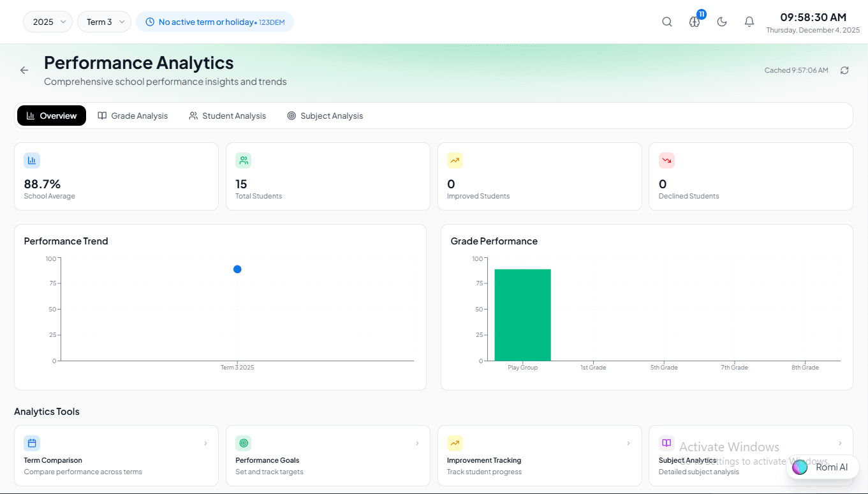Viewport: 868px width, 494px height.
Task: Select the Term 3 2025 data point
Action: 237,269
